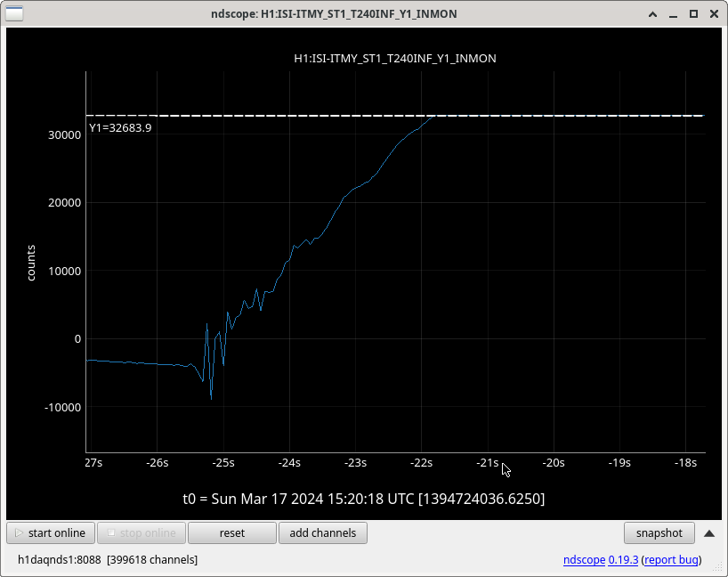Close the ndscope window
The image size is (728, 577).
(x=713, y=14)
